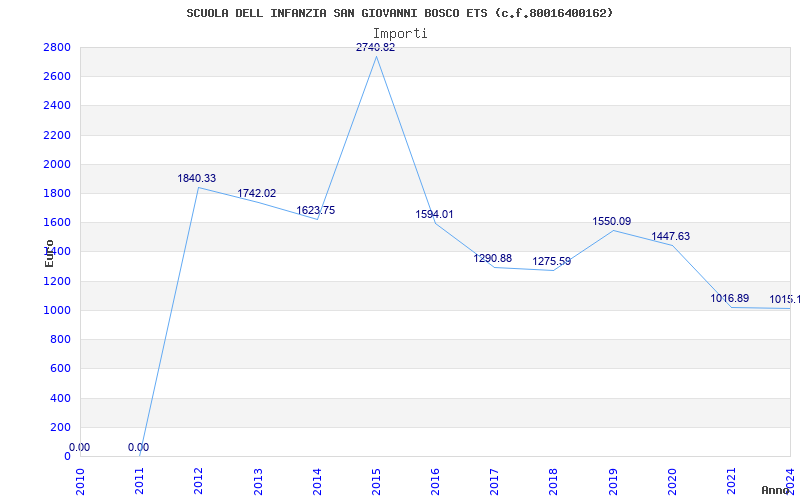Click the data label 1275.59
This screenshot has height=500, width=800.
(552, 262)
